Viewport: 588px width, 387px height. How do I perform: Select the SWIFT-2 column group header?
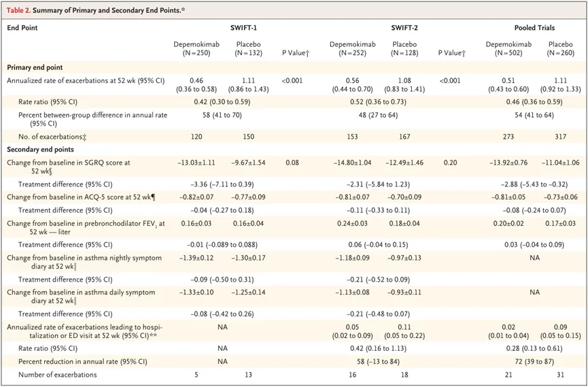click(402, 28)
